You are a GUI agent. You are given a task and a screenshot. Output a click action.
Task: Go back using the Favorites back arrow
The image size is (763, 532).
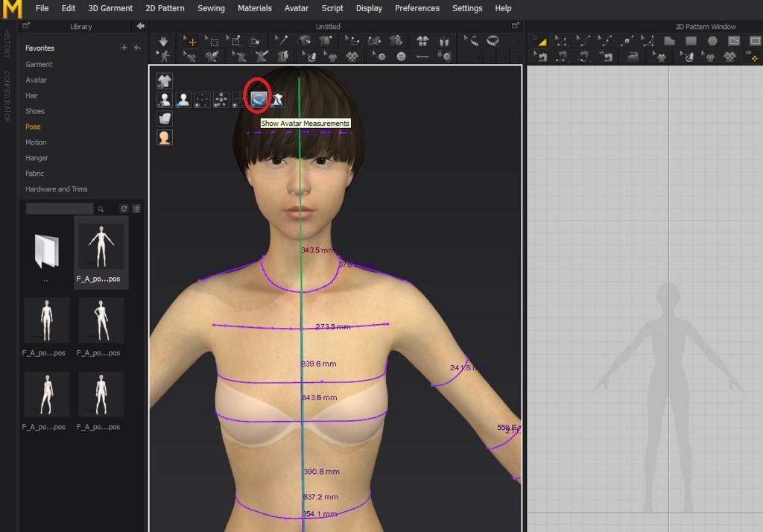pyautogui.click(x=137, y=48)
